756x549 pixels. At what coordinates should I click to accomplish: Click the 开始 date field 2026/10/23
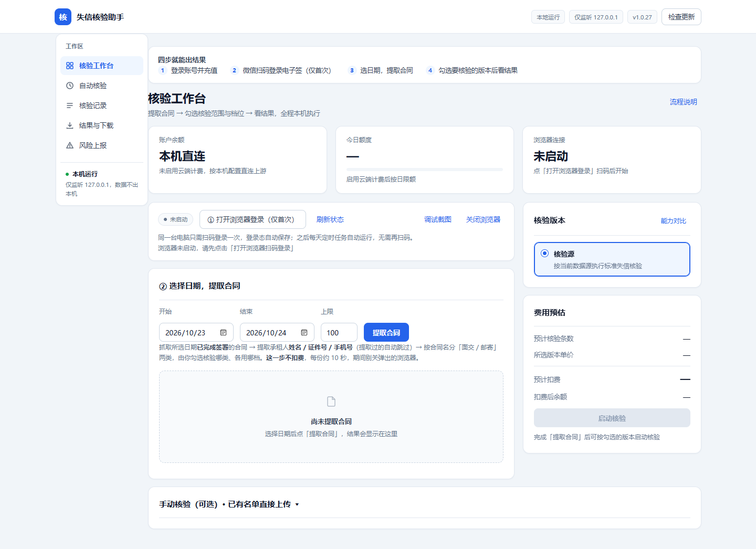click(196, 333)
